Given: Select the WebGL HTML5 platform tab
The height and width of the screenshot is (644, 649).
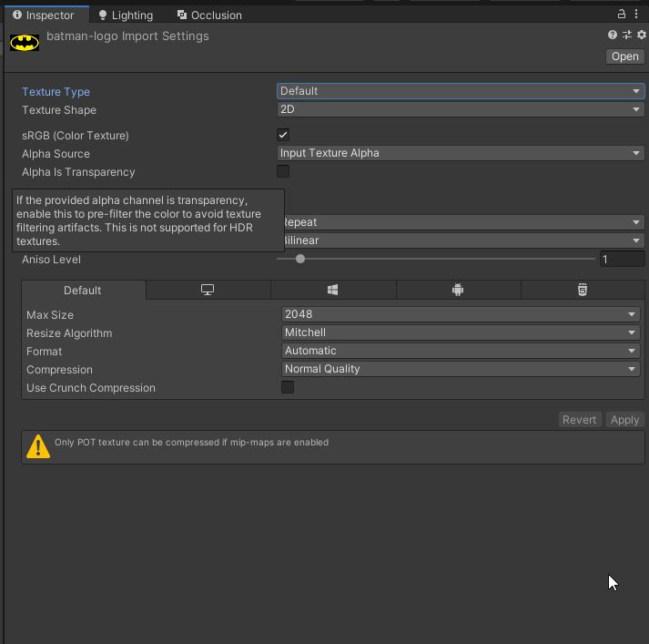Looking at the screenshot, I should tap(583, 290).
